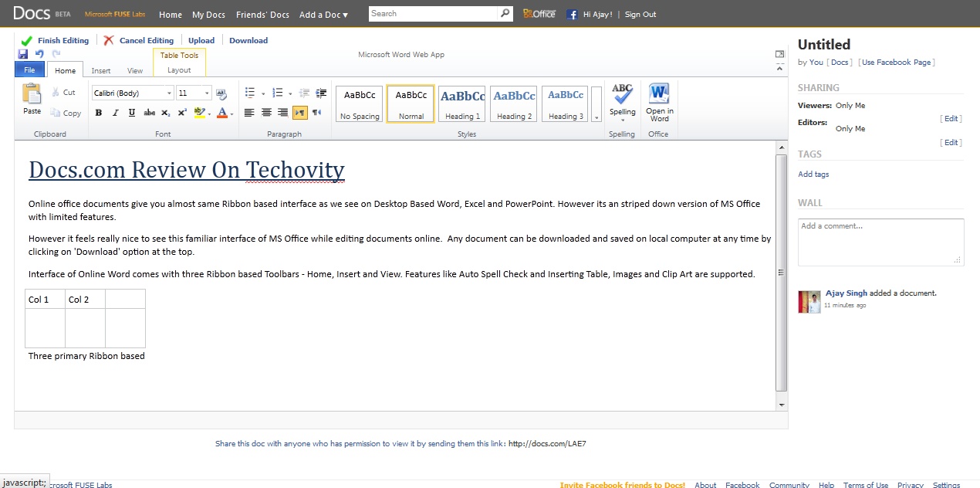Open bullet style dropdown arrow
Viewport: 980px width, 488px height.
pos(263,93)
